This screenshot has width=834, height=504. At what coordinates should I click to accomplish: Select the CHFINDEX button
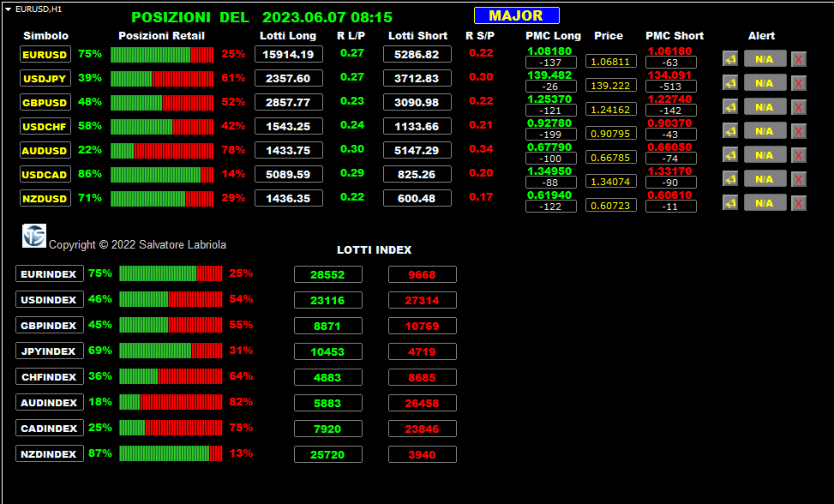tap(50, 376)
